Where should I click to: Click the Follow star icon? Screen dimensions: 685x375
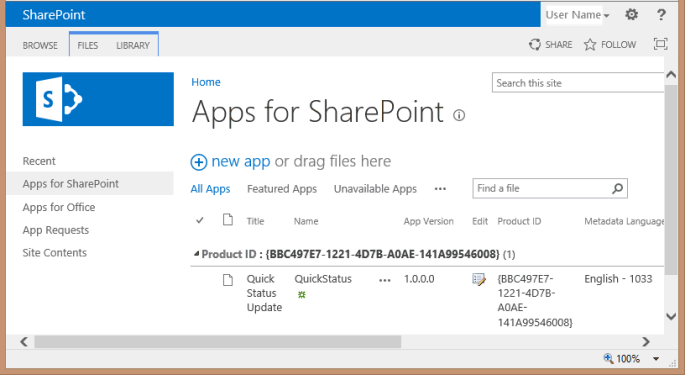(x=590, y=45)
